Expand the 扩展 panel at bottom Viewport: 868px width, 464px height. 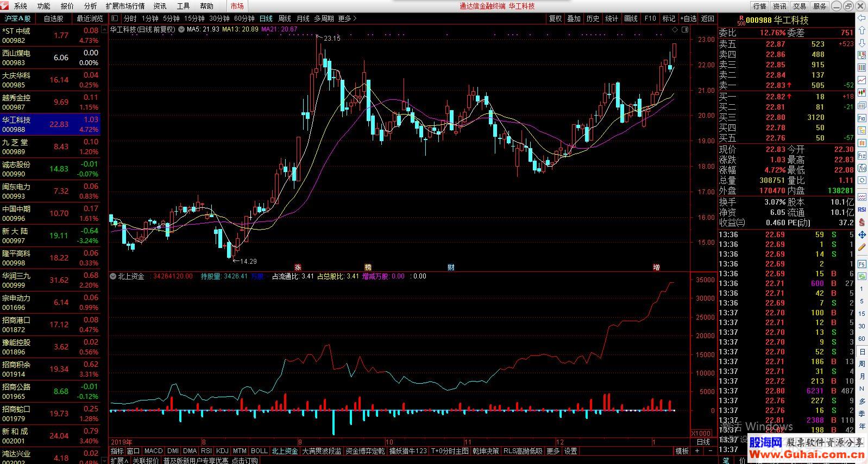(x=119, y=460)
